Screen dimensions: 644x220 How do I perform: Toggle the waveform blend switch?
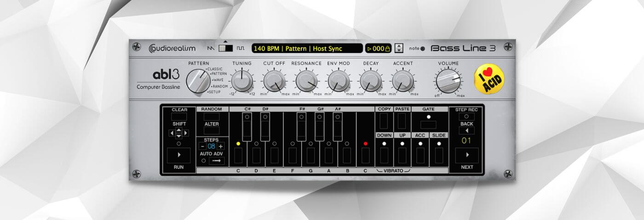[226, 48]
